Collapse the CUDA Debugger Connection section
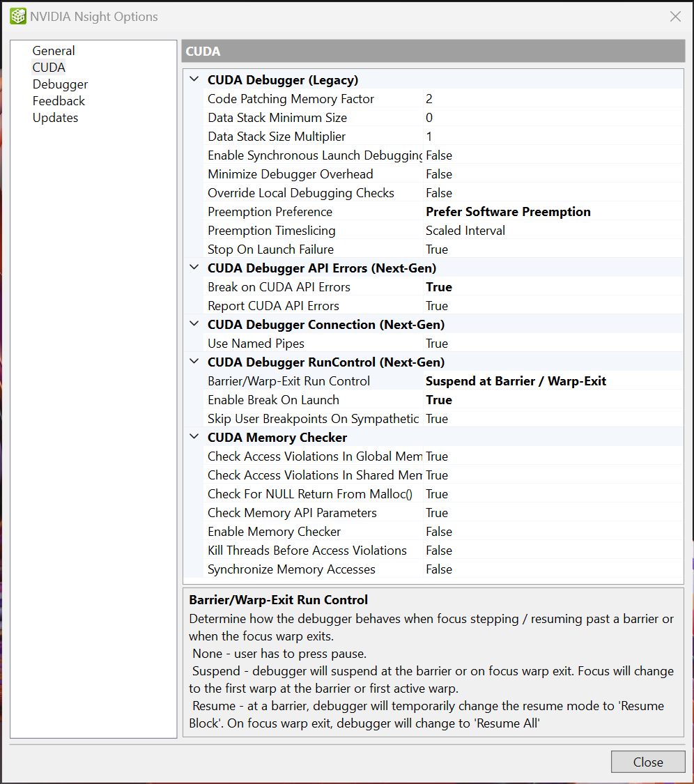Screen dimensions: 694x784 tap(194, 323)
